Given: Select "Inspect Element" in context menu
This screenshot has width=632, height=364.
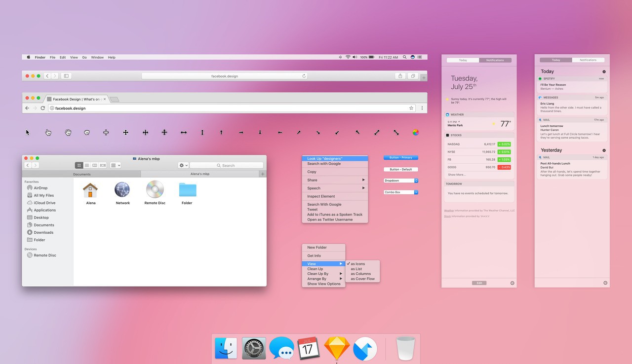Looking at the screenshot, I should pos(321,196).
